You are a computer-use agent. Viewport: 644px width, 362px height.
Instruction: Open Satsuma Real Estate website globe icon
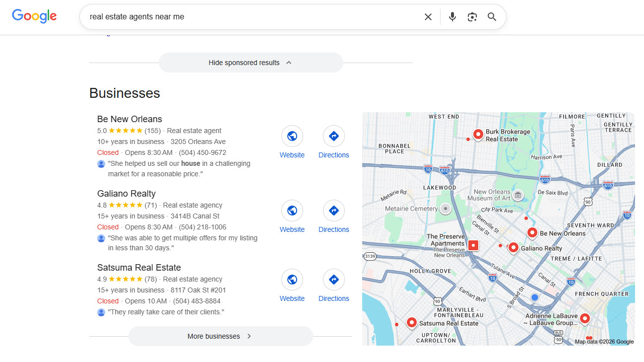(292, 280)
